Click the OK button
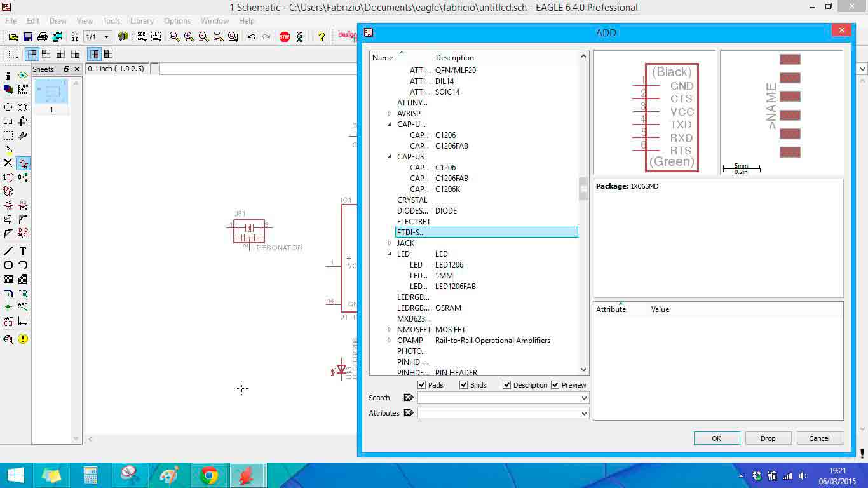 pyautogui.click(x=717, y=438)
